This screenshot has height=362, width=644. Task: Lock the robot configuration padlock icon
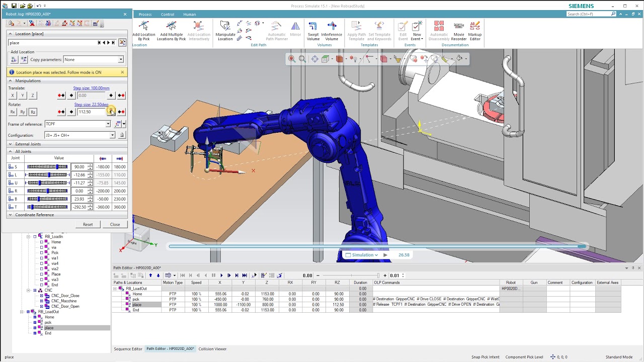click(122, 135)
